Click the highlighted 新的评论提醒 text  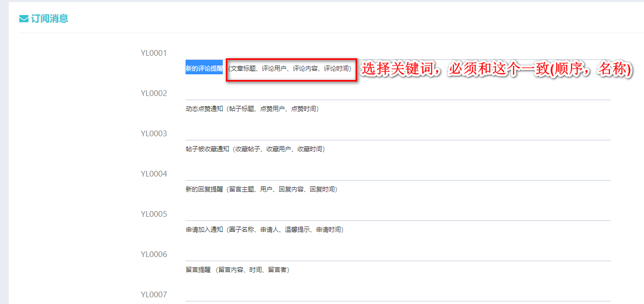click(x=204, y=68)
